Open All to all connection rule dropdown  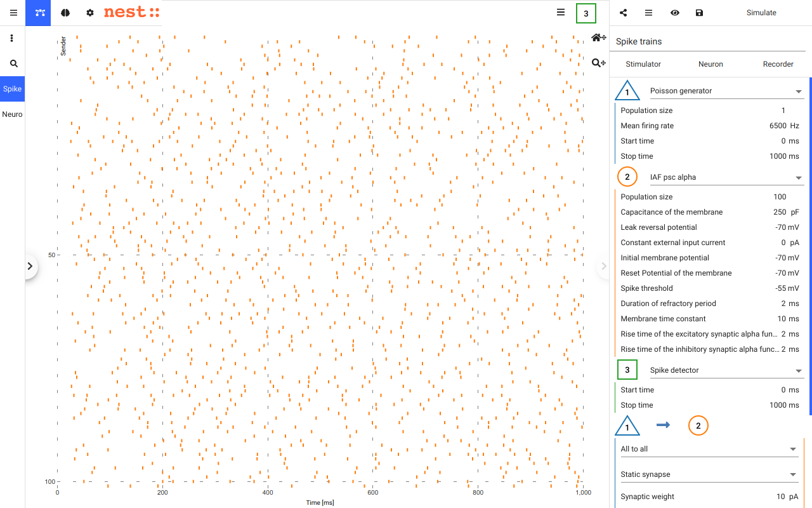click(x=709, y=449)
